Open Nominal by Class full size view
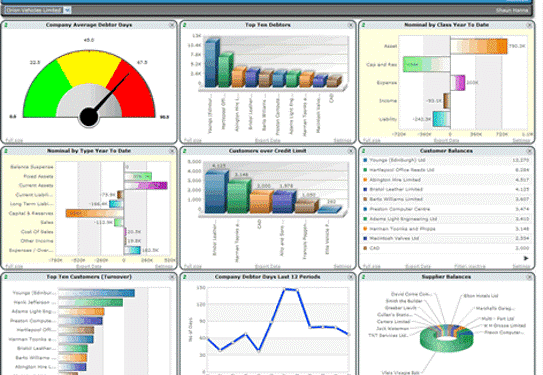Viewport: 543px width, 375px height. (x=372, y=140)
